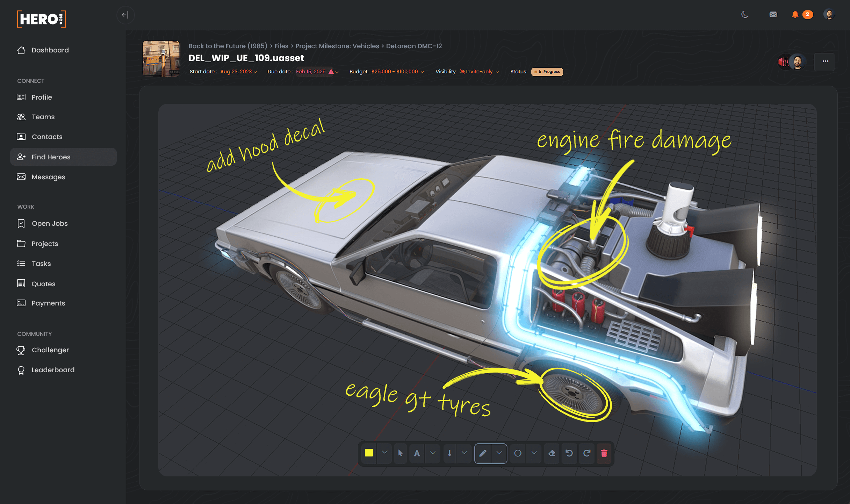Screen dimensions: 850x504
Task: Click the cursor/select tool icon
Action: pos(400,454)
